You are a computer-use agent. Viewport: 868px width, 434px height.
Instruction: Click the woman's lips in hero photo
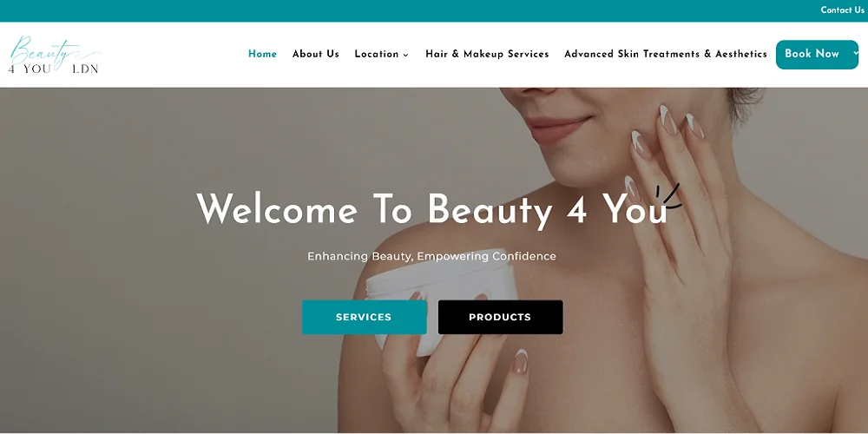(556, 128)
